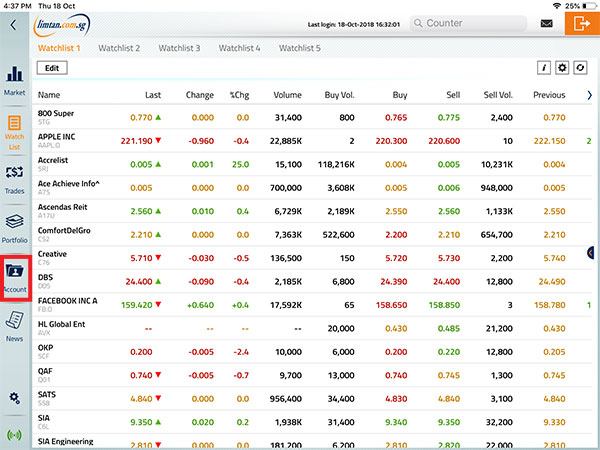
Task: Tap the Last login timestamp text
Action: click(x=354, y=24)
